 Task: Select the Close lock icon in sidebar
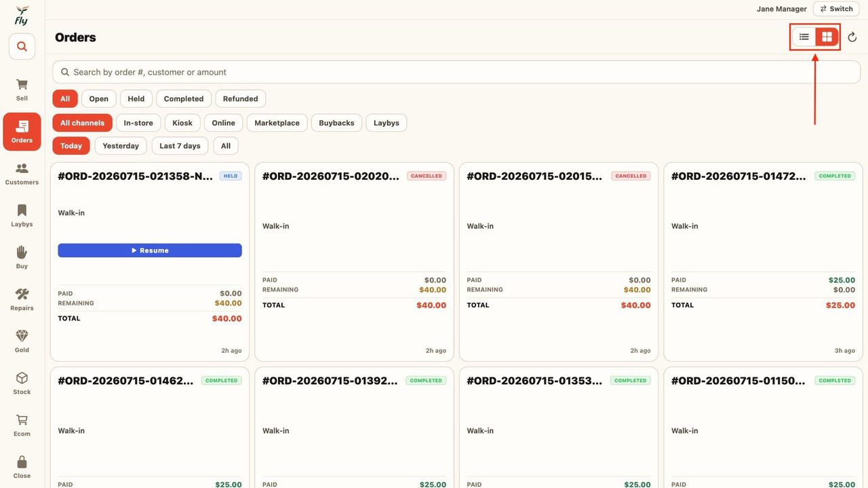pyautogui.click(x=22, y=467)
